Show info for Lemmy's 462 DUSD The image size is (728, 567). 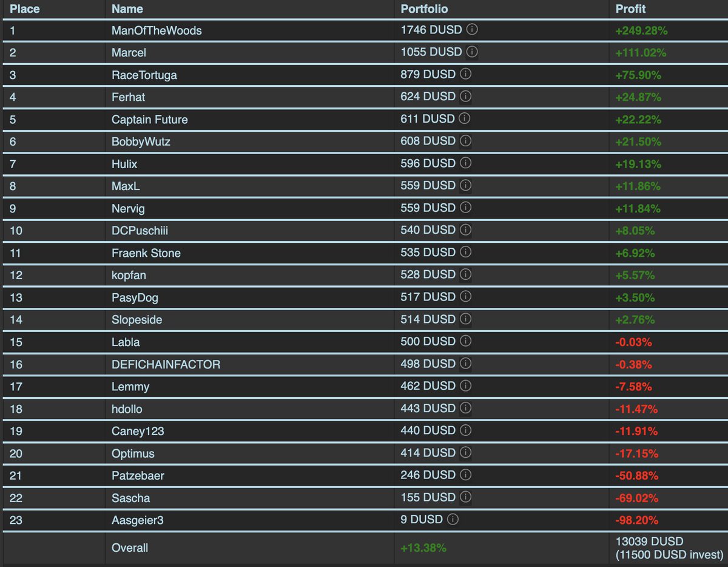465,385
